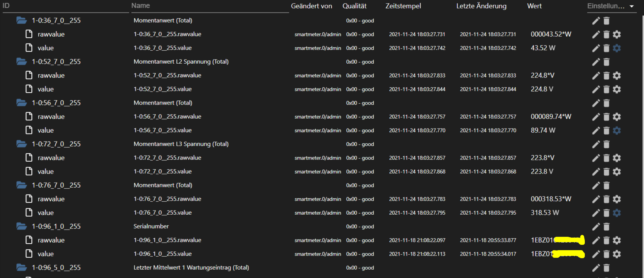Delete the 1-0:96_5_0__255 folder object
The image size is (644, 278).
coord(606,268)
